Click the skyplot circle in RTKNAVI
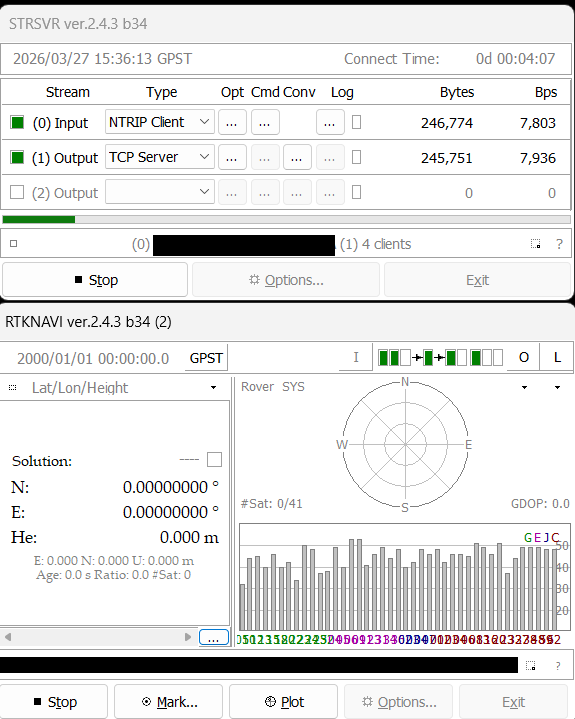The width and height of the screenshot is (575, 719). [405, 444]
